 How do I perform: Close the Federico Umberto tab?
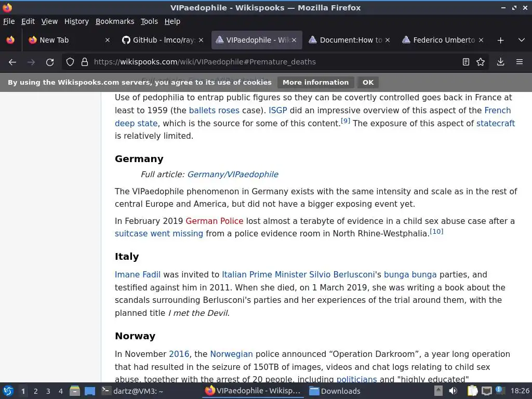click(481, 40)
